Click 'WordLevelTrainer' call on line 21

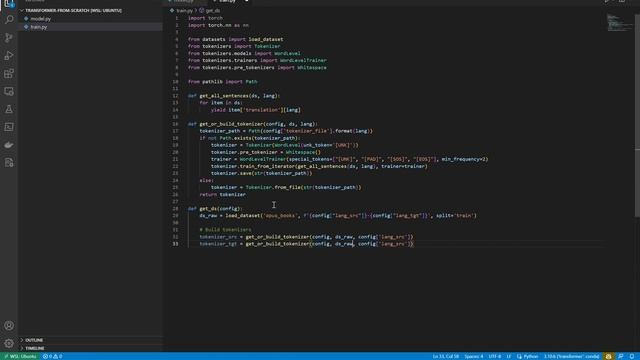tap(263, 159)
